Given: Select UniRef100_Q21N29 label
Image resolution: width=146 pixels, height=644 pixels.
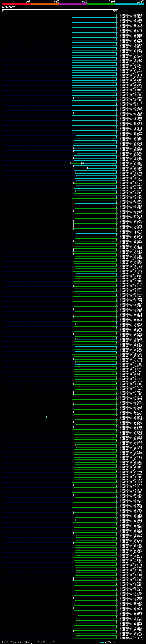Looking at the screenshot, I should coord(131,422).
